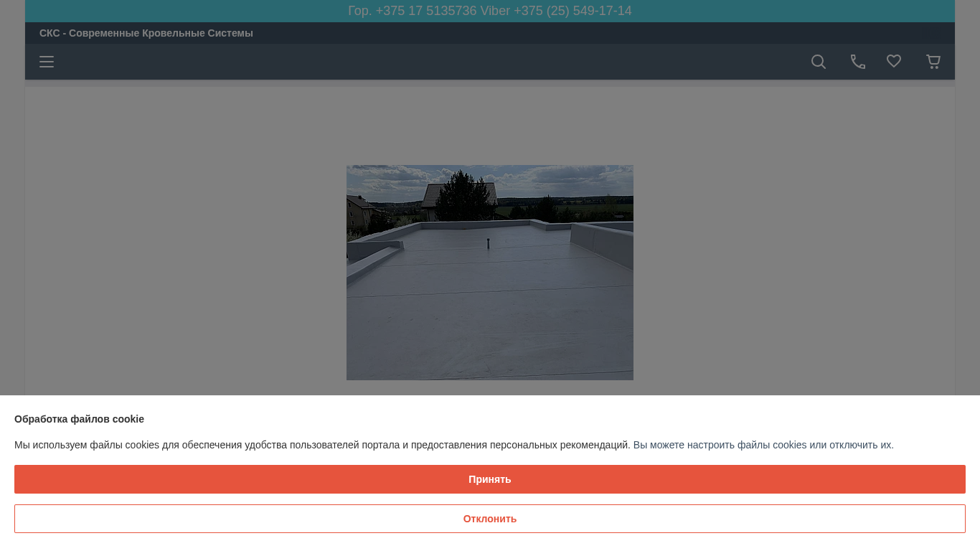Open the hamburger menu
This screenshot has width=980, height=551.
click(47, 62)
